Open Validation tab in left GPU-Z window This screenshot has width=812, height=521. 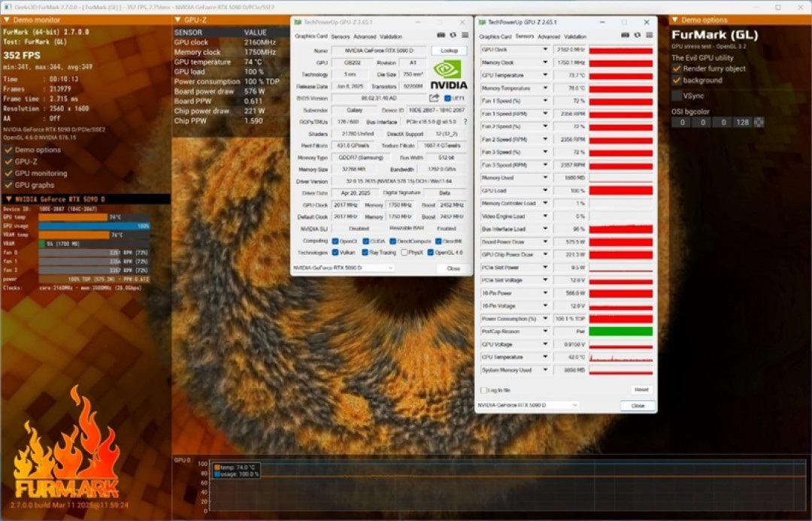coord(391,37)
